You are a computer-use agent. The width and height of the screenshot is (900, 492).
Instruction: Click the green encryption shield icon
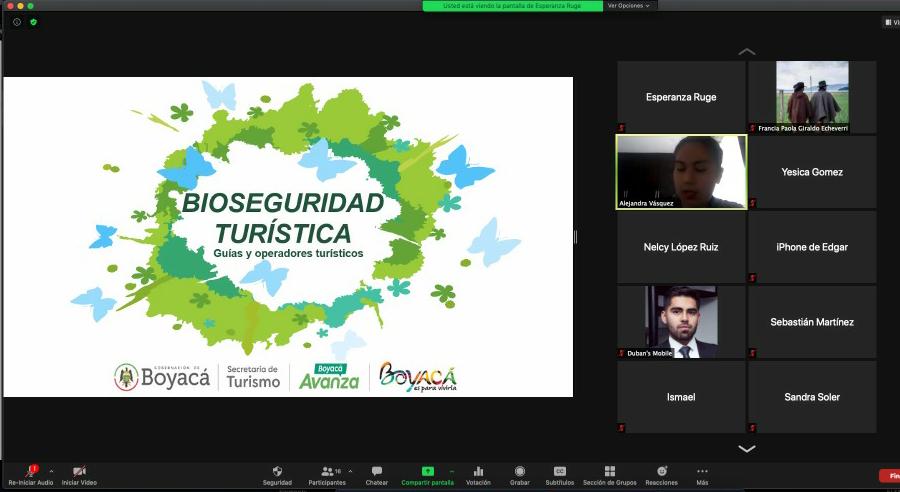pyautogui.click(x=33, y=21)
